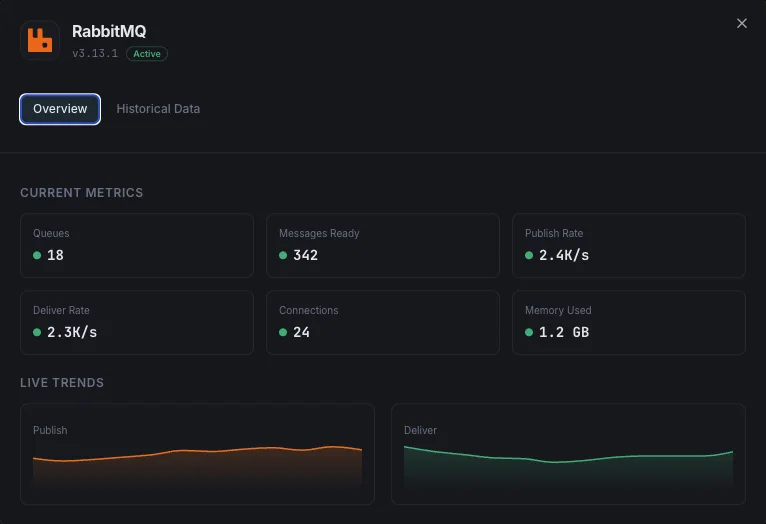
Task: Open the Historical Data tab
Action: pyautogui.click(x=158, y=109)
